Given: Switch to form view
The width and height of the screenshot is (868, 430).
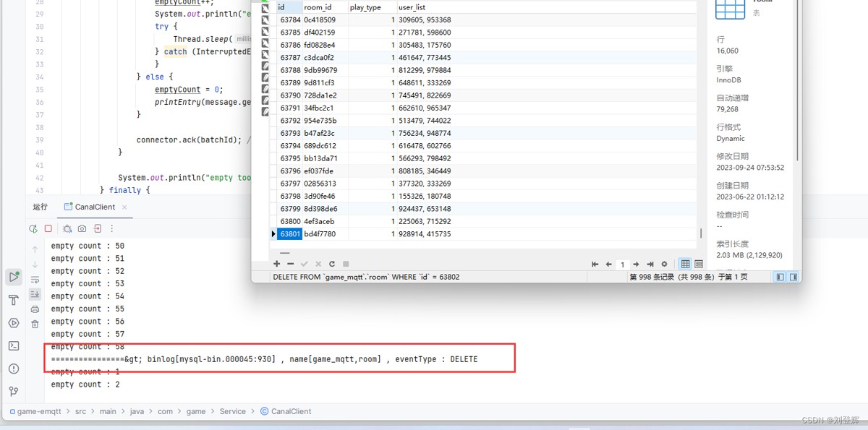Looking at the screenshot, I should pos(699,265).
